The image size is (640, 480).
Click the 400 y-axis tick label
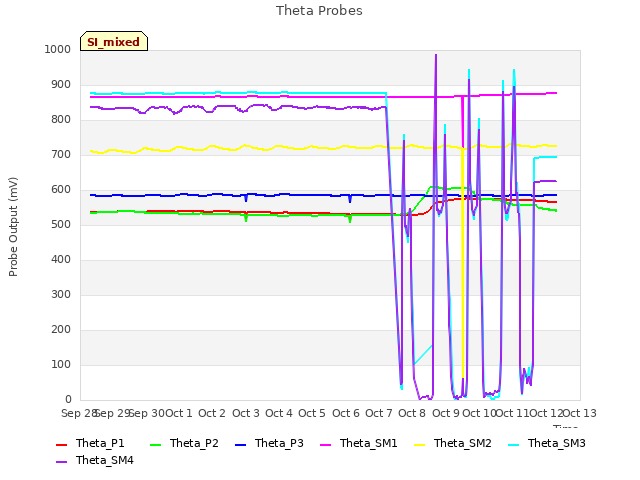[x=61, y=260]
